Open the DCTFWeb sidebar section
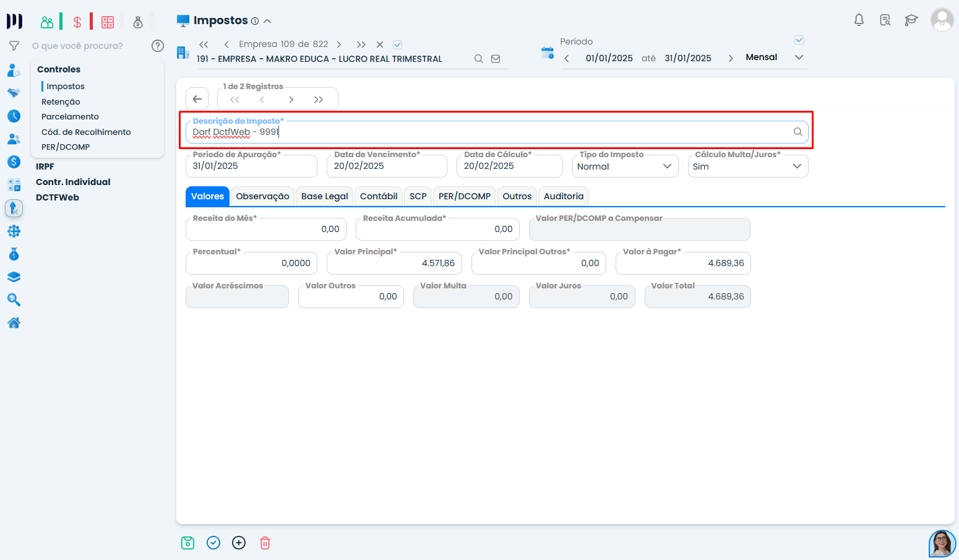Image resolution: width=959 pixels, height=560 pixels. tap(58, 197)
